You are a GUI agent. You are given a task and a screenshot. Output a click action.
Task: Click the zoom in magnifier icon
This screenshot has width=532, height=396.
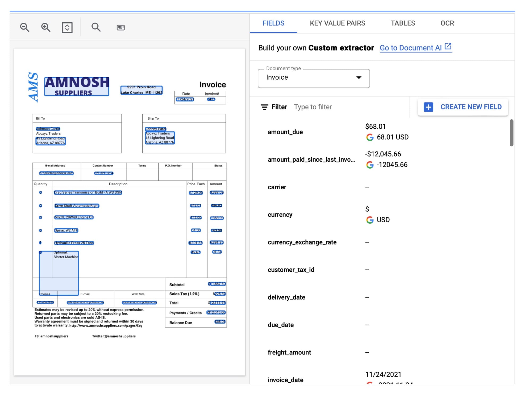[x=46, y=27]
